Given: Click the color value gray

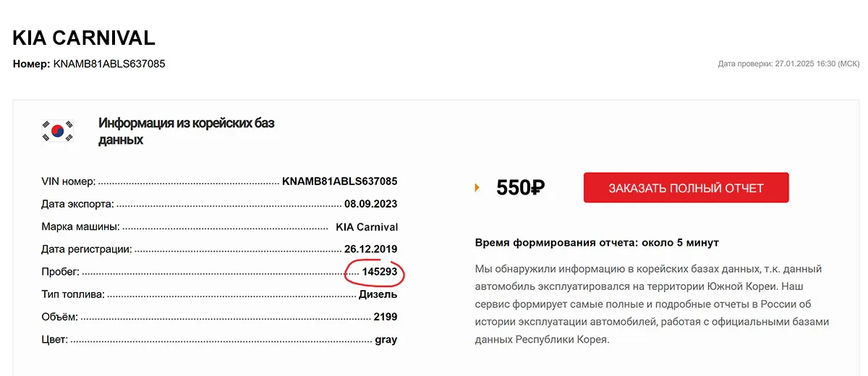Looking at the screenshot, I should 386,340.
